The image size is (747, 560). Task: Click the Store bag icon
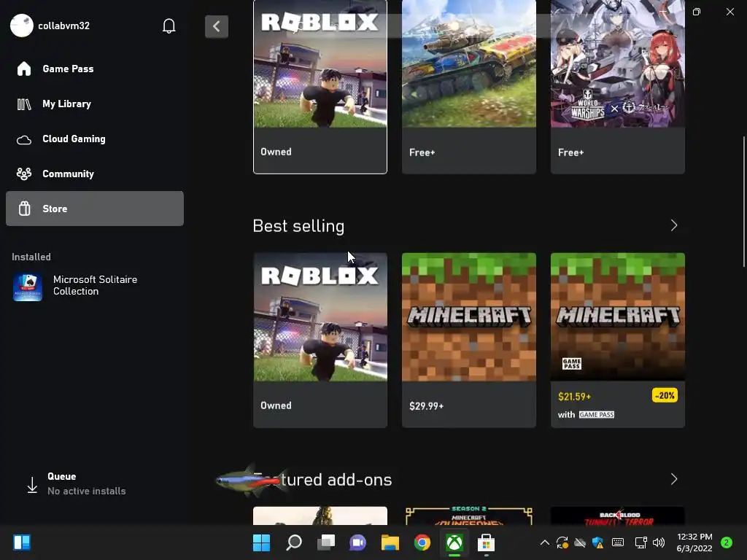24,209
